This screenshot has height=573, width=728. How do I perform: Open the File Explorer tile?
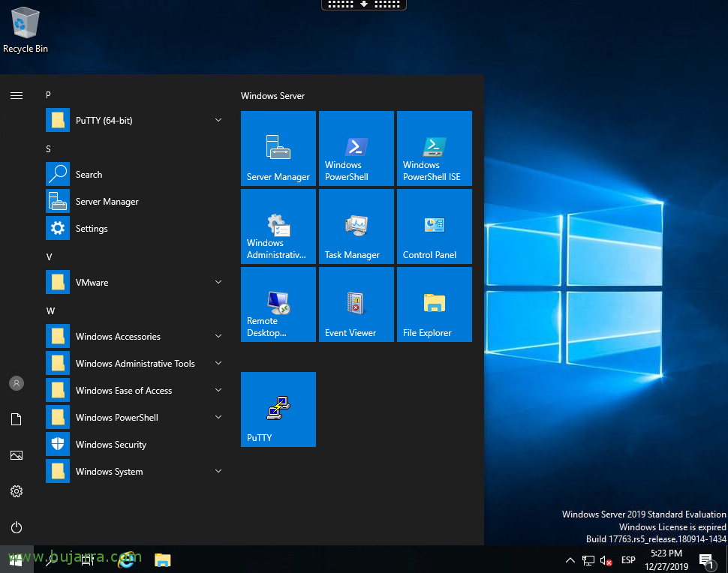pyautogui.click(x=434, y=304)
